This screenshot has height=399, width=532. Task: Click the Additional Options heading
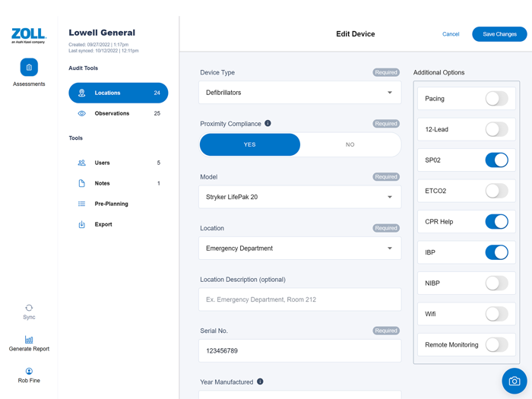[439, 72]
